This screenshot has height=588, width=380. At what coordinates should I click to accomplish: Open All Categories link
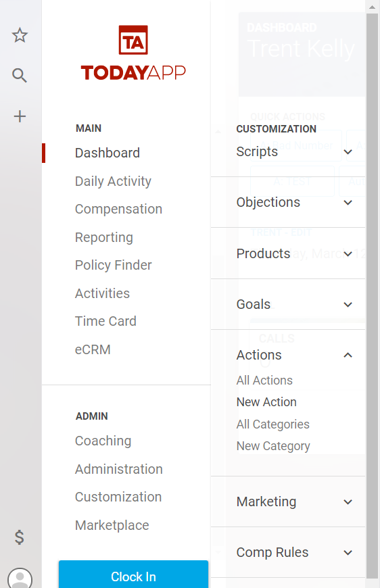[x=272, y=424]
